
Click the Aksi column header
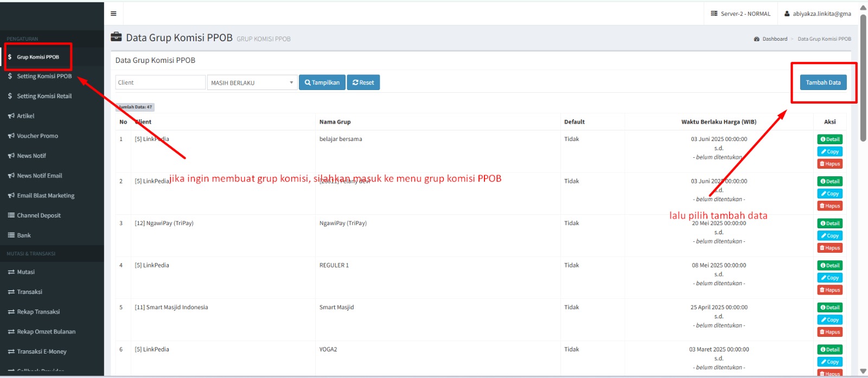pos(829,122)
